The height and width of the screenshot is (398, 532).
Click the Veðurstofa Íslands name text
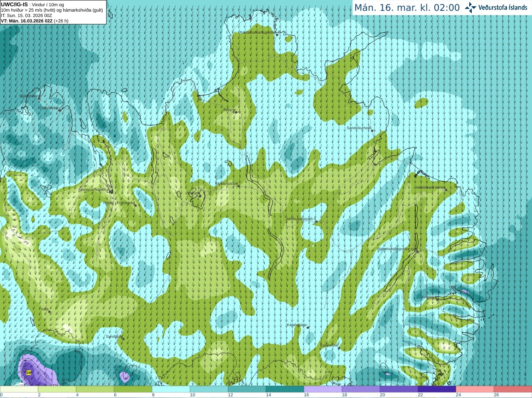click(502, 7)
